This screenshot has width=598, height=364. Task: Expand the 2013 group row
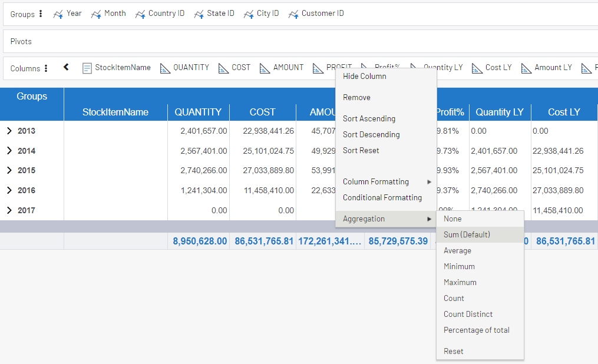[x=11, y=131]
